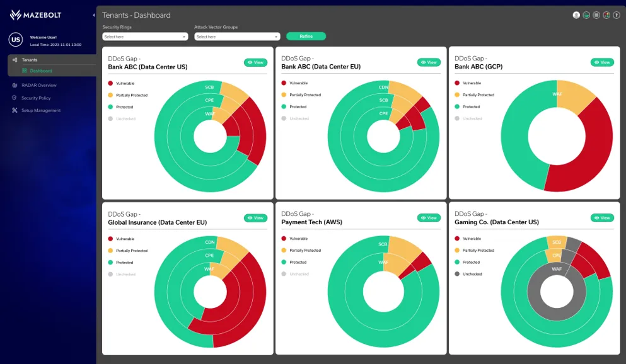Screen dimensions: 626x364
Task: View Global Insurance (Data Center EU) details
Action: [x=255, y=218]
